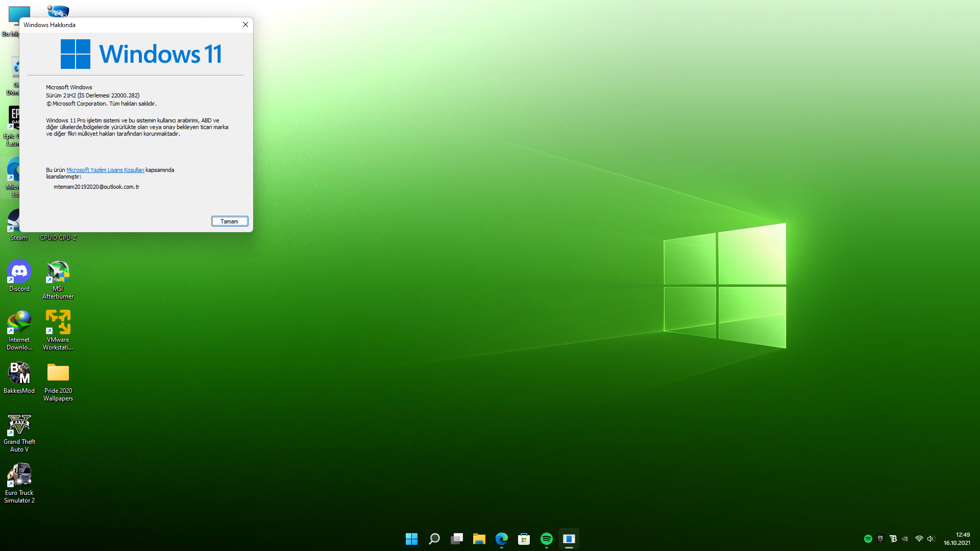The image size is (980, 551).
Task: Click the NVIDIA tray icon
Action: 905,539
